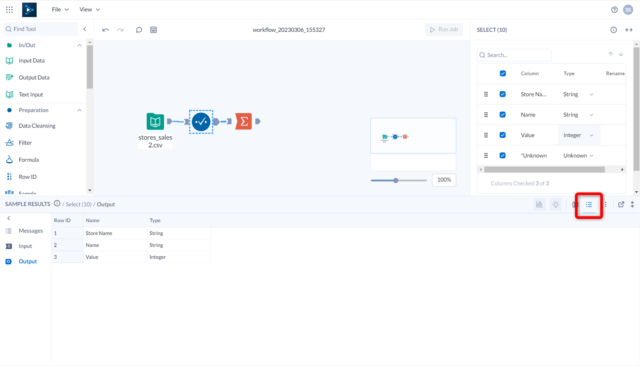Select the Summarize tool node on canvas
640x366 pixels.
(x=244, y=122)
